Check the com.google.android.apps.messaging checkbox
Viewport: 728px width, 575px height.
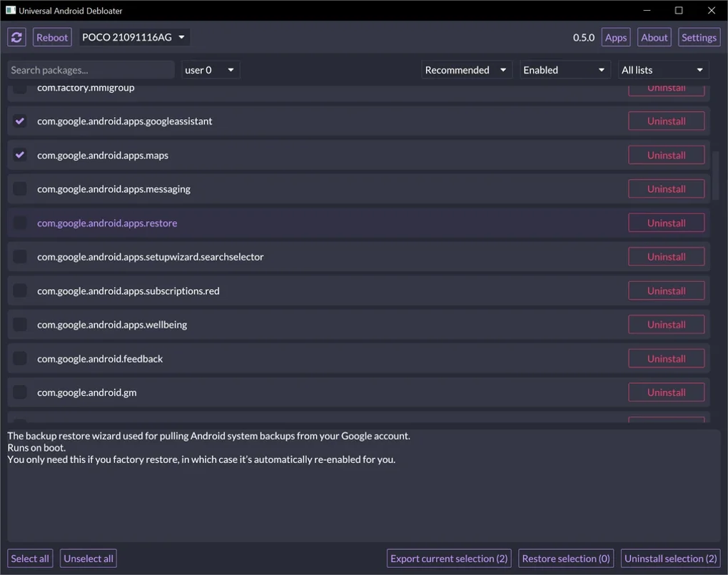point(20,189)
